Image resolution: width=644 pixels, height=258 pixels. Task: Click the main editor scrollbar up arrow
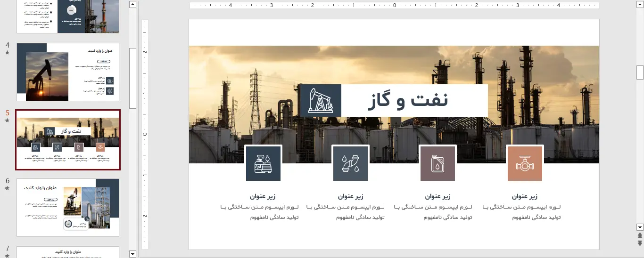(x=640, y=4)
